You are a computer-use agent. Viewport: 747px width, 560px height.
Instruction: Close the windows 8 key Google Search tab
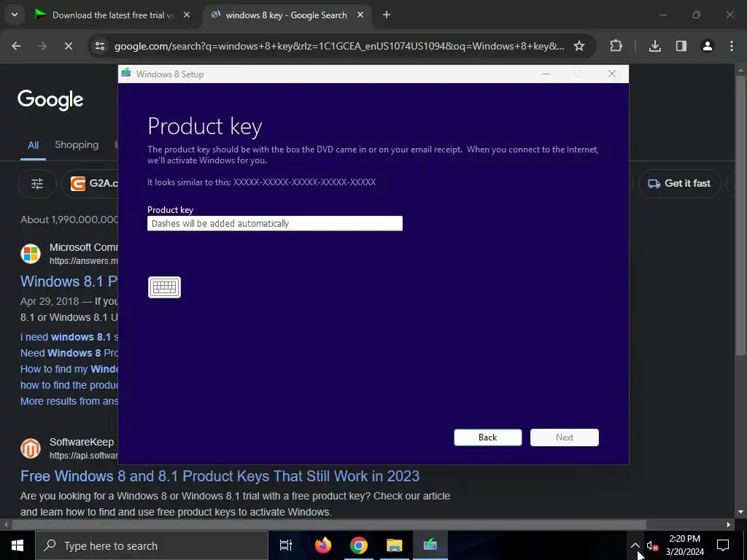point(360,15)
